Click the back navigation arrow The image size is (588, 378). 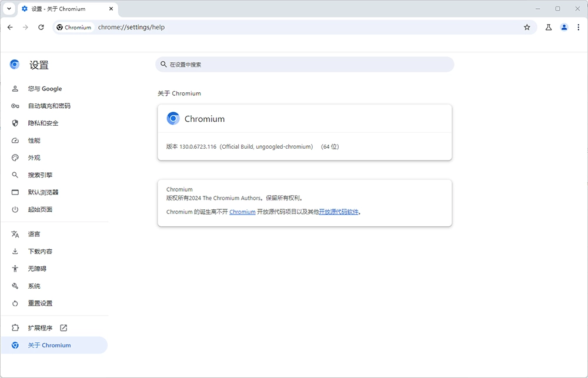coord(10,28)
